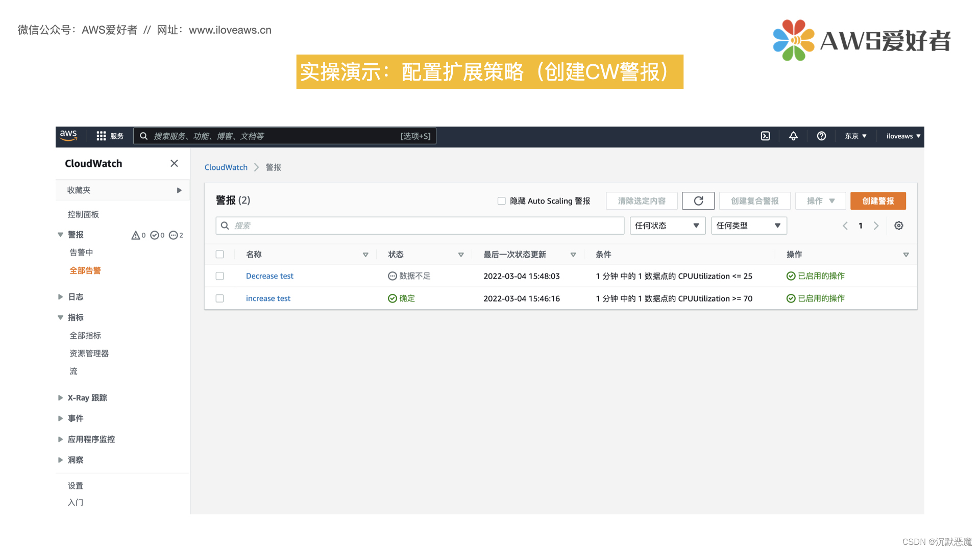Check the Decrease test alarm row
Viewport: 980px width, 551px height.
(x=220, y=276)
